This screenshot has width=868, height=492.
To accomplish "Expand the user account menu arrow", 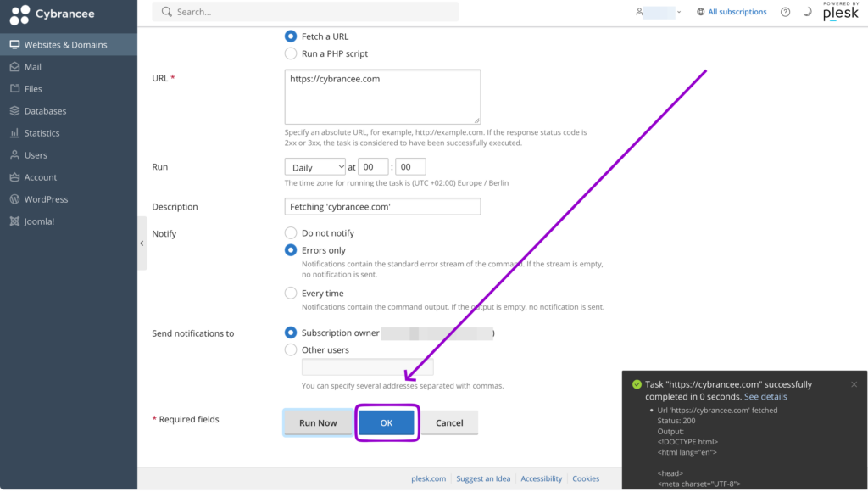I will coord(679,12).
